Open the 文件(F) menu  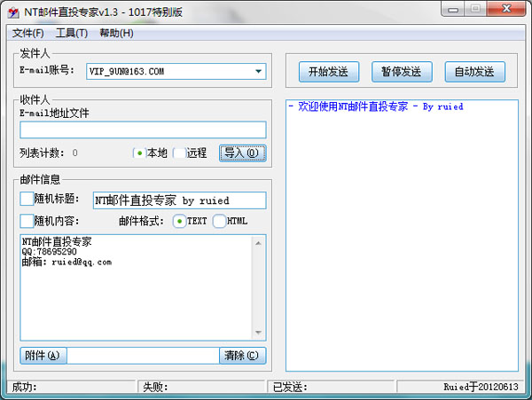click(x=27, y=33)
